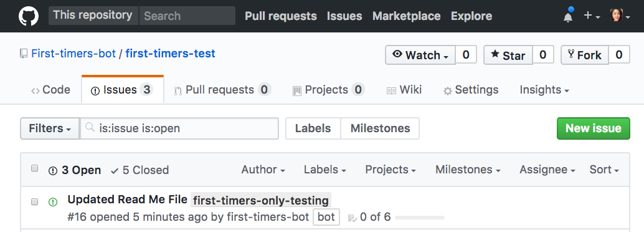Open the plus create-new menu

pyautogui.click(x=592, y=16)
